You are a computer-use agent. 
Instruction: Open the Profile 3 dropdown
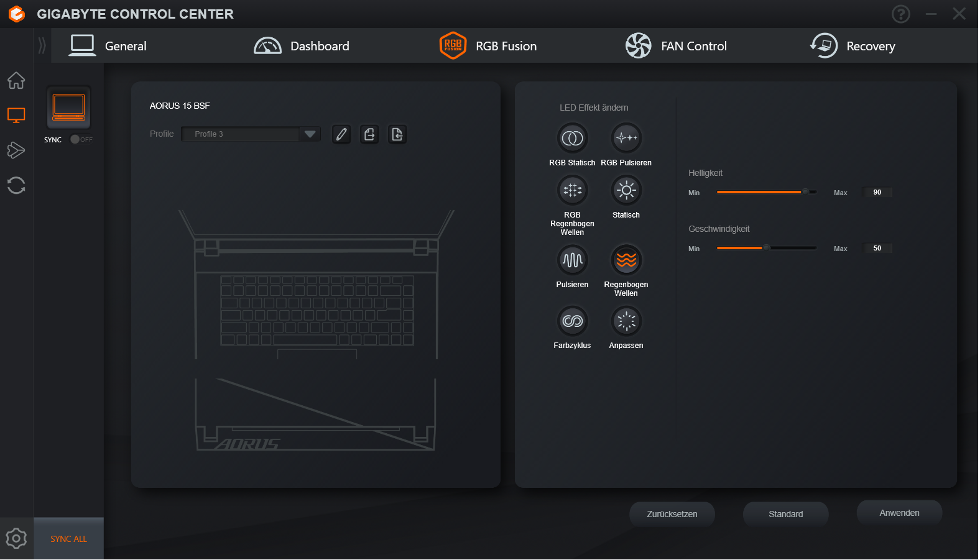point(251,134)
